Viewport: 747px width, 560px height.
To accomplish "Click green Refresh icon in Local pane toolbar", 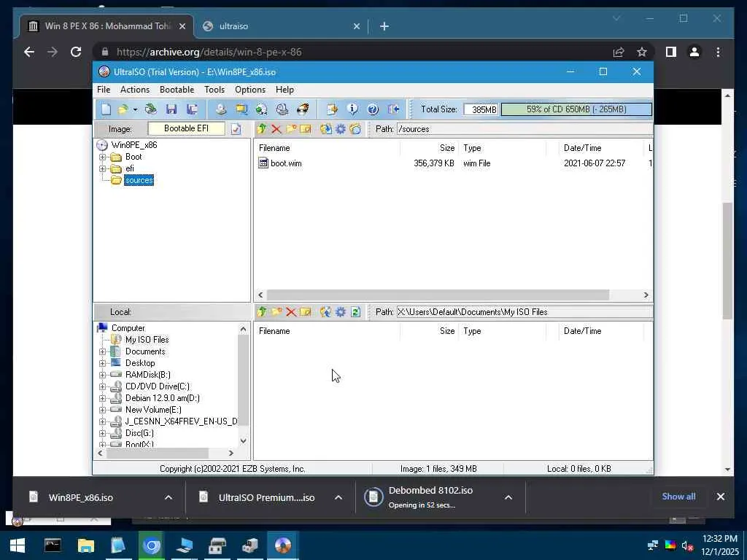I will pyautogui.click(x=355, y=312).
